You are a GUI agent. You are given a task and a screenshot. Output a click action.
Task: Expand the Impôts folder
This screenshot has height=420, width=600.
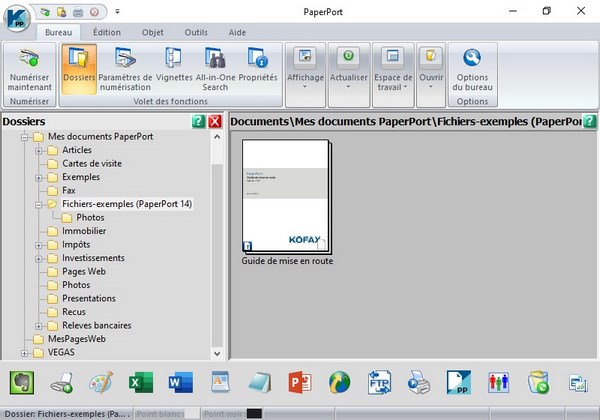[39, 245]
